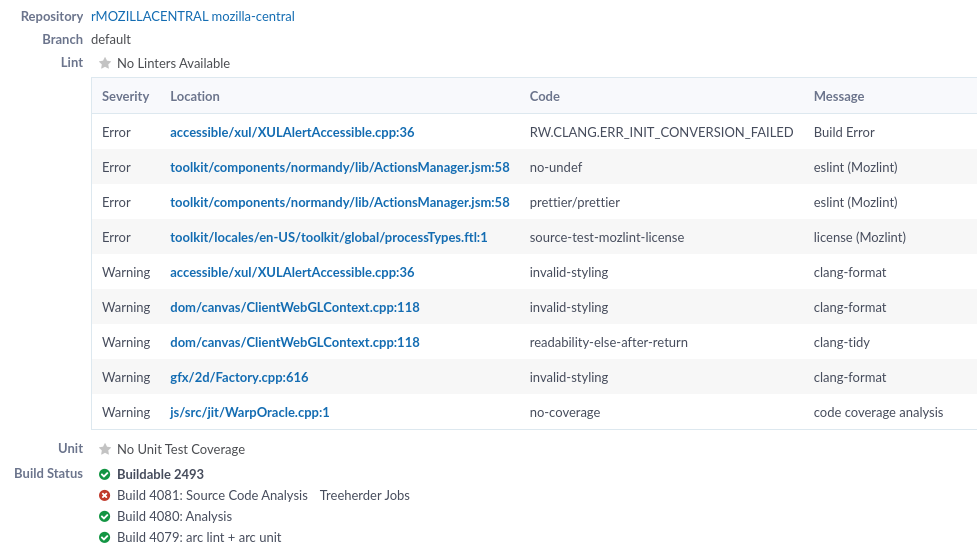Open XULAlertAccessible.cpp:36 warning location
This screenshot has width=977, height=552.
pos(292,272)
